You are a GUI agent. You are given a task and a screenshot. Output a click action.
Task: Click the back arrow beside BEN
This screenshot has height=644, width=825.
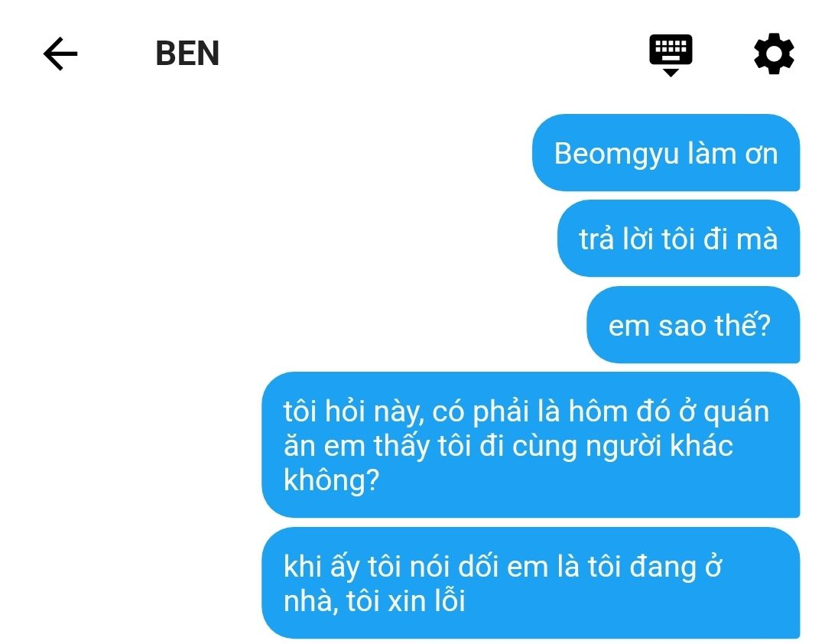click(60, 54)
